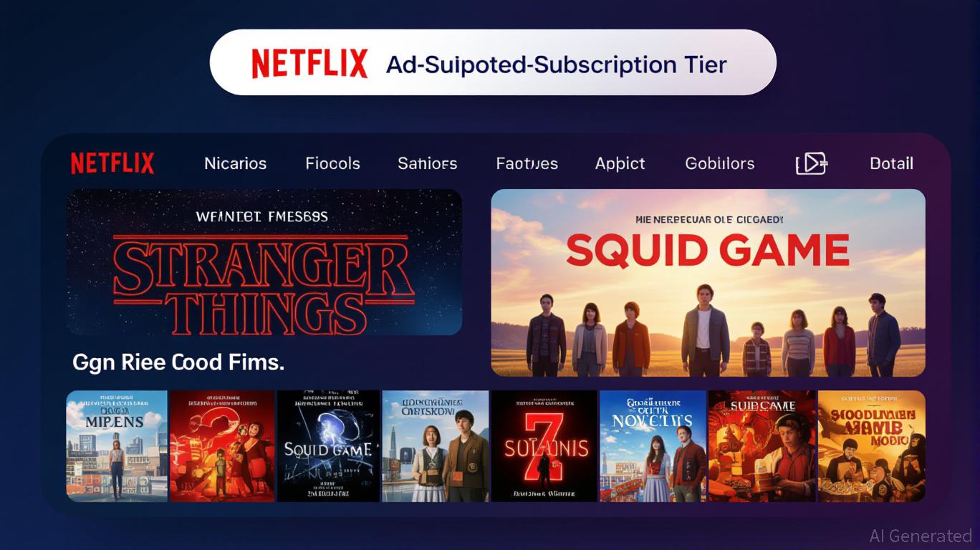980x550 pixels.
Task: Click the Netflix logo in the top banner
Action: 309,64
